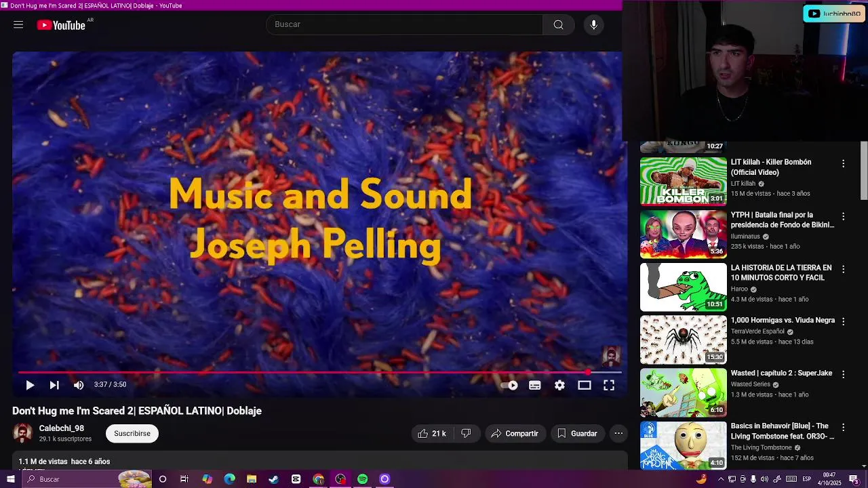Open more actions menu below the video

(618, 434)
